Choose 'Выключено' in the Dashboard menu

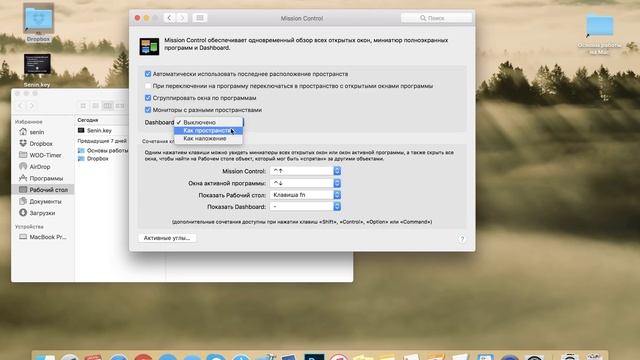208,122
